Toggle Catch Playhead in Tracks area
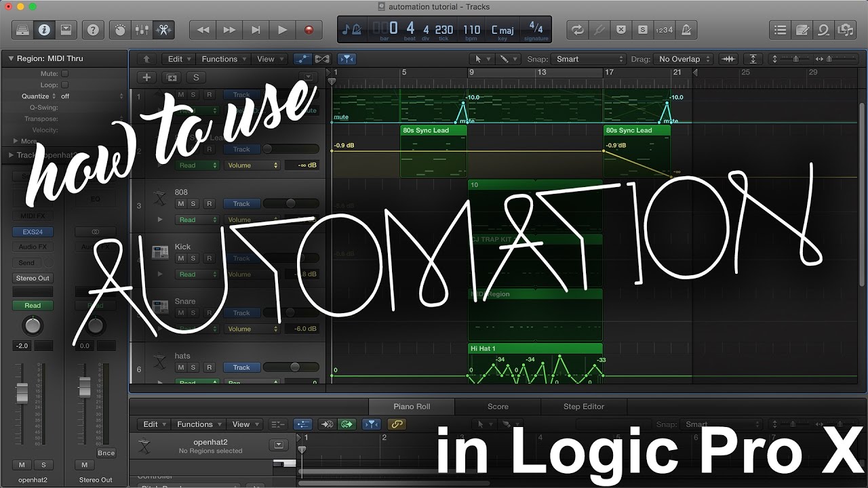 (x=347, y=59)
